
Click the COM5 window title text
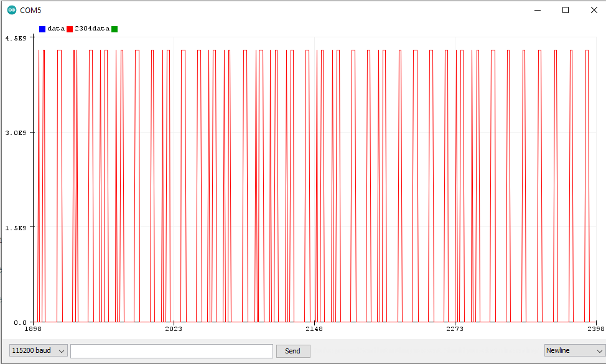click(30, 11)
